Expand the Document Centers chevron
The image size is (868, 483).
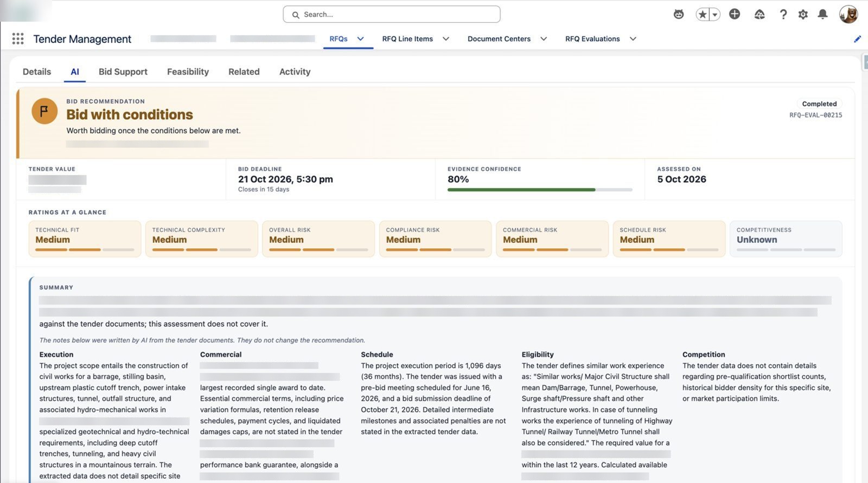coord(544,38)
